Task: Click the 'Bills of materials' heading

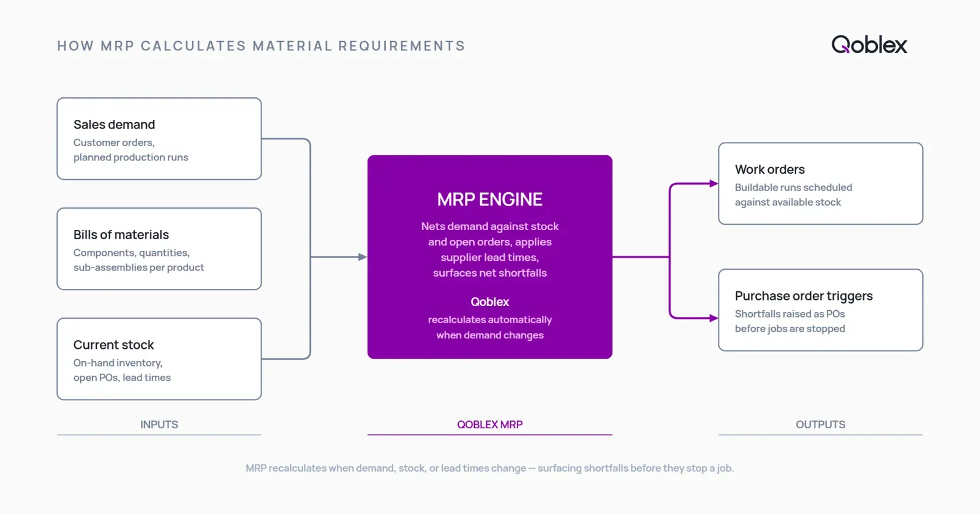Action: click(x=121, y=234)
